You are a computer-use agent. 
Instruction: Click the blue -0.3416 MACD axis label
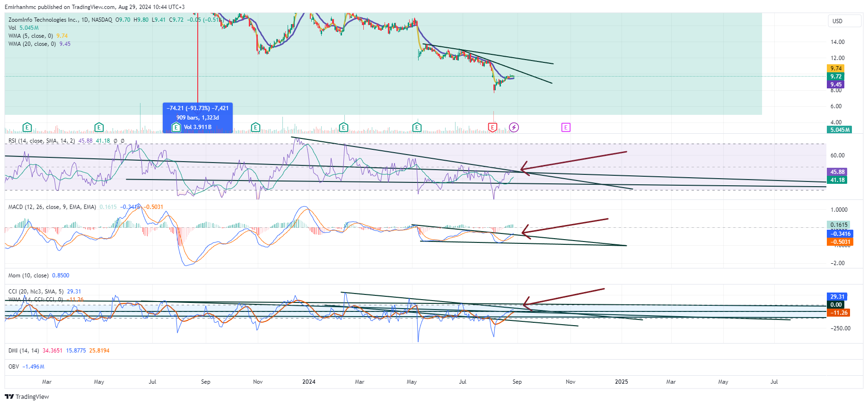pyautogui.click(x=840, y=234)
